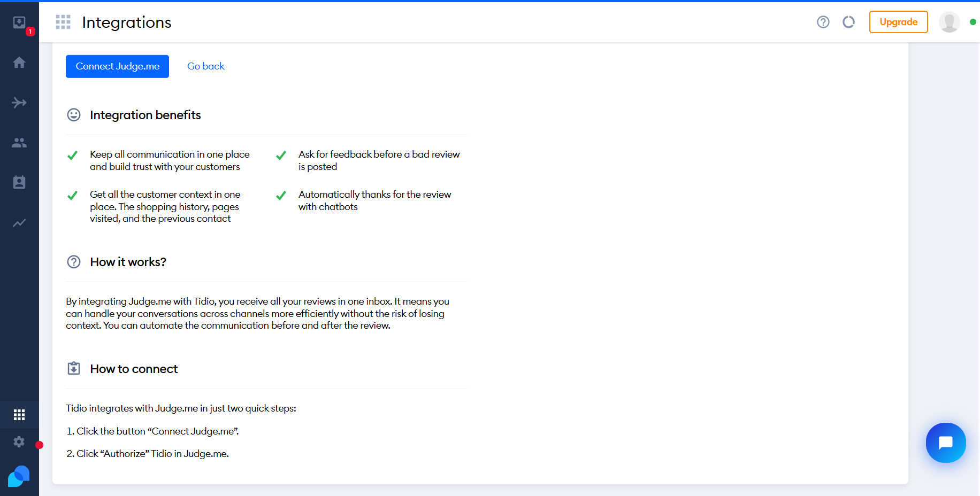Go to the Home dashboard icon

point(19,63)
